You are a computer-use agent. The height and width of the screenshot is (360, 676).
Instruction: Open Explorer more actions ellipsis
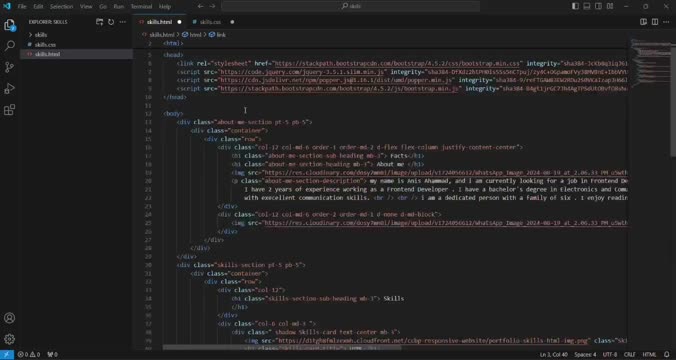[x=123, y=22]
